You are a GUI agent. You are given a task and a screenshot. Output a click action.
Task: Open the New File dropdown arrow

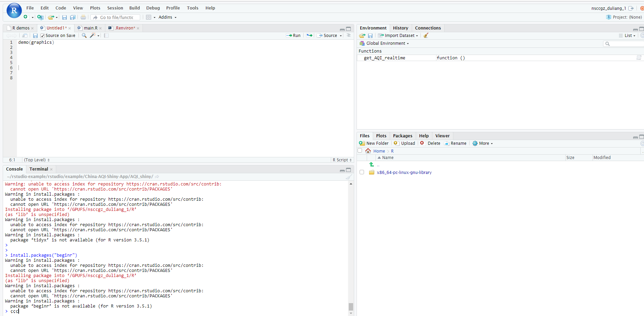pyautogui.click(x=33, y=17)
